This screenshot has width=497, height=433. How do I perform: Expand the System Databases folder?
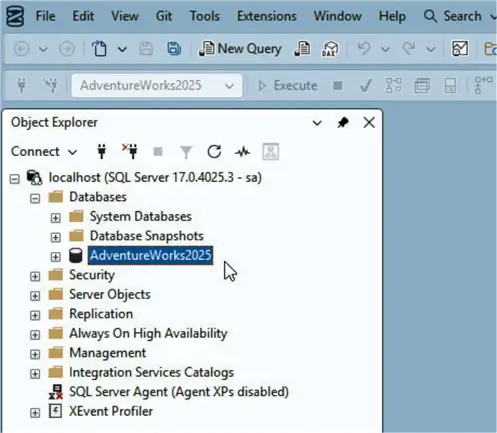tap(56, 218)
